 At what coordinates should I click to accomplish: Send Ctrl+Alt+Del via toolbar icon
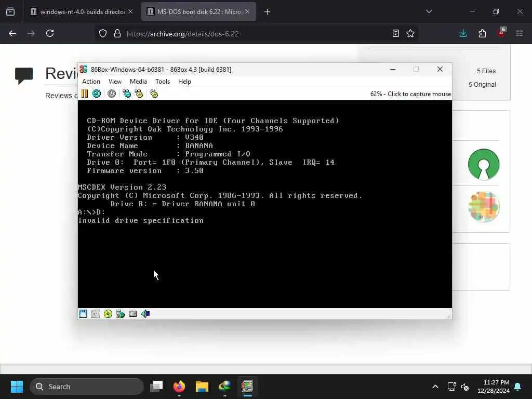[127, 94]
